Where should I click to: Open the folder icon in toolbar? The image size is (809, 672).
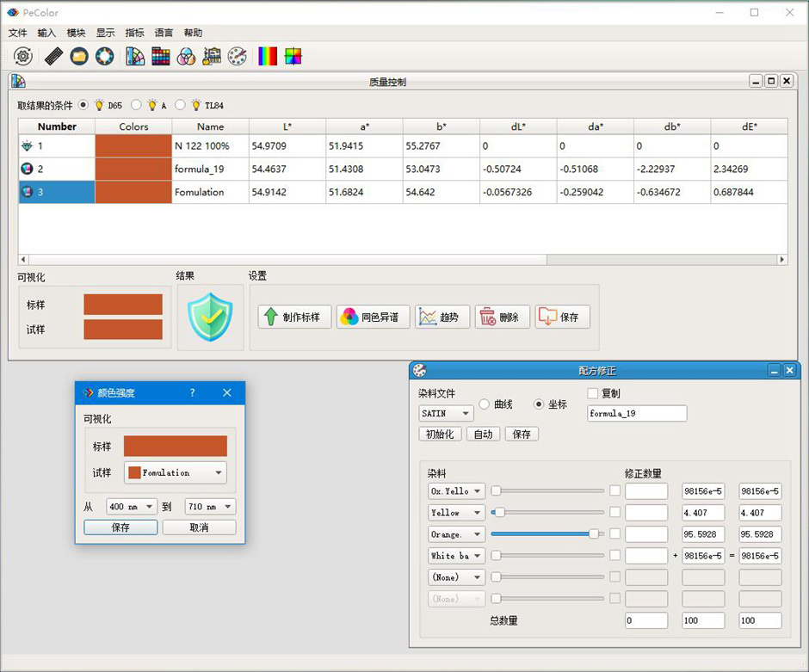pyautogui.click(x=79, y=57)
